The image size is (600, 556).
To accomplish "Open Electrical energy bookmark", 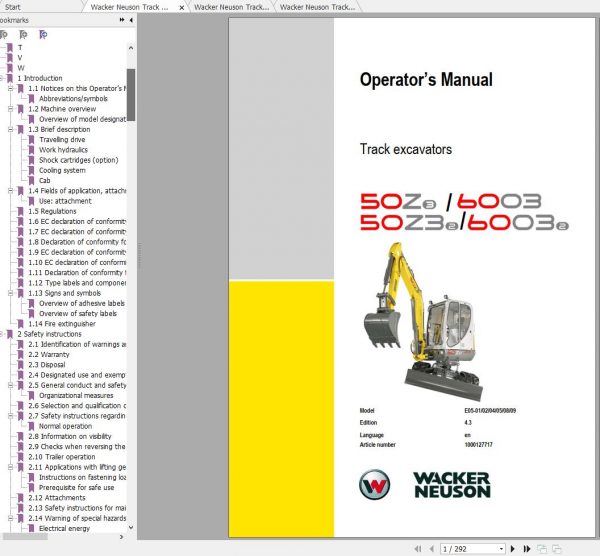I will point(64,528).
